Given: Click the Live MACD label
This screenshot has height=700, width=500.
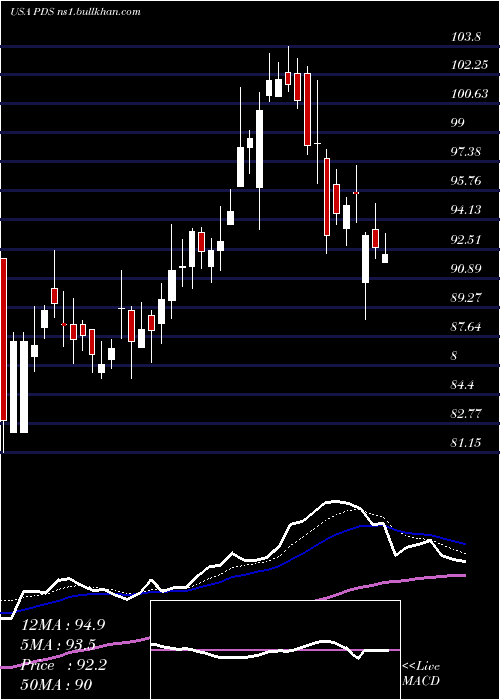Looking at the screenshot, I should point(421,674).
